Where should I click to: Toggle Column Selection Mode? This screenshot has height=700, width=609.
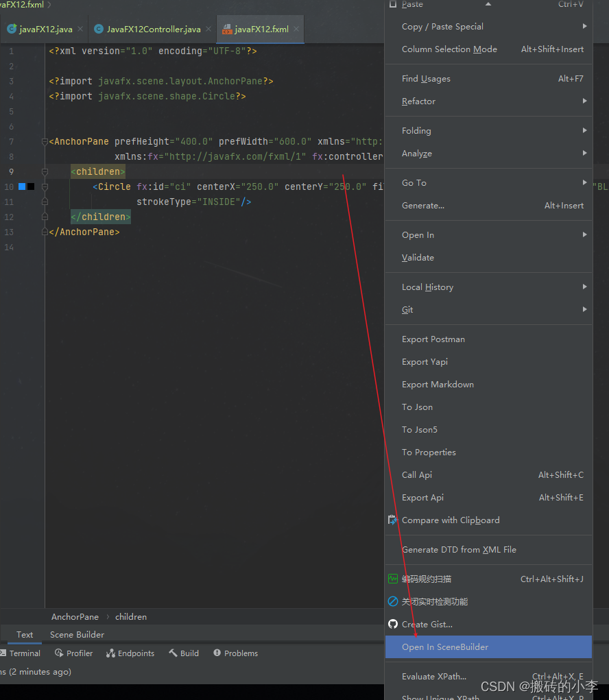click(x=449, y=49)
